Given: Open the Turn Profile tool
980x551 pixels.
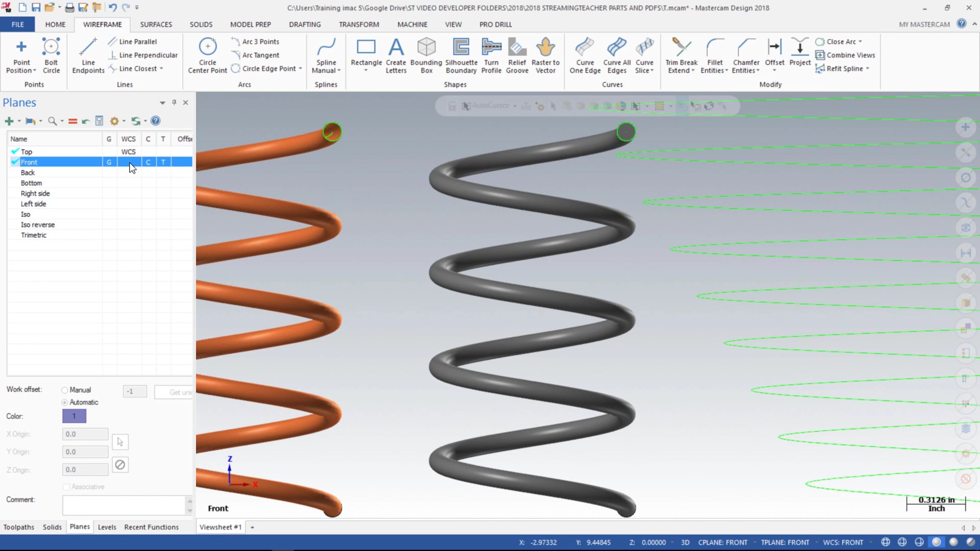Looking at the screenshot, I should 491,55.
